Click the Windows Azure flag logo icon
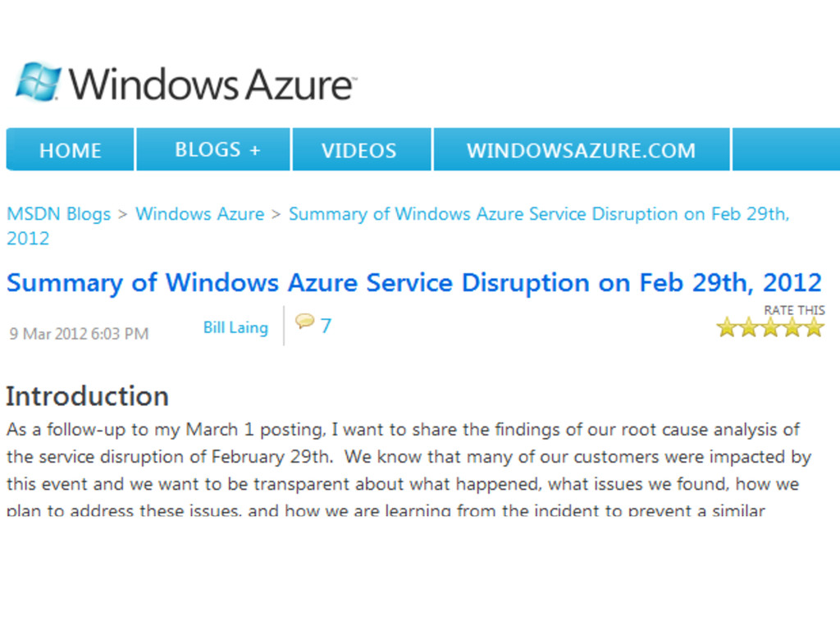 tap(39, 82)
